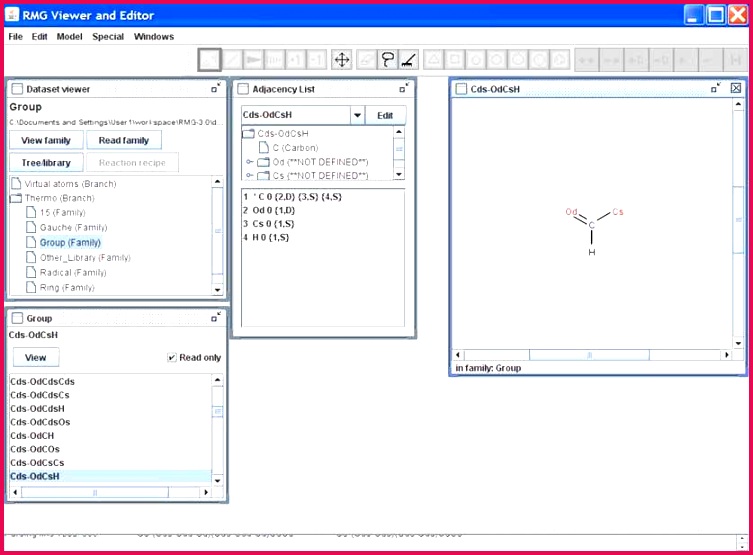Click the Reaction recipe button
This screenshot has height=555, width=753.
132,163
